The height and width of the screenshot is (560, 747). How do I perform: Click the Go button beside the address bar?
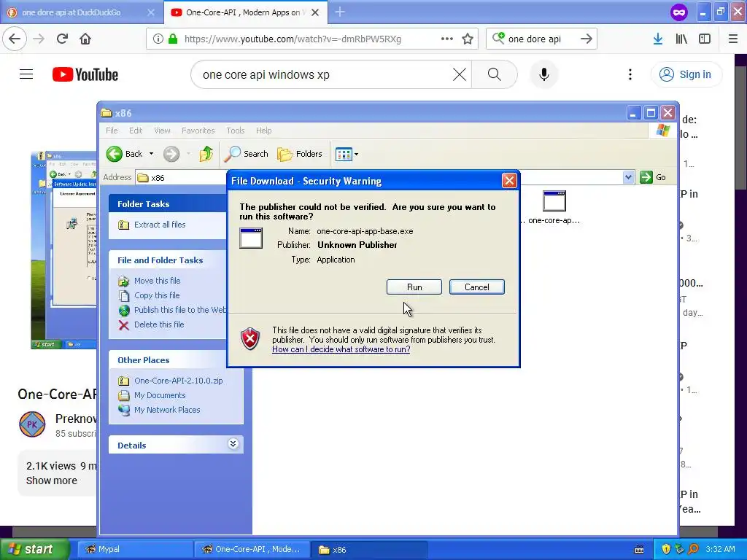click(x=653, y=177)
